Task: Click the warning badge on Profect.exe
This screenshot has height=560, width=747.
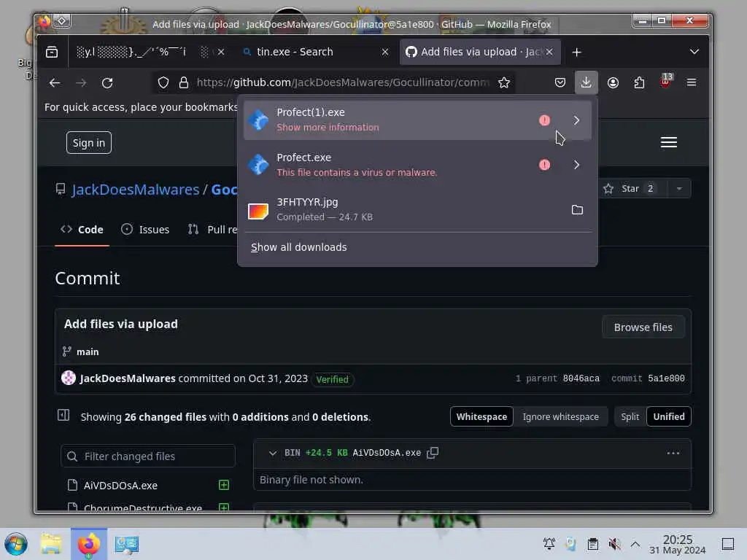Action: coord(544,165)
